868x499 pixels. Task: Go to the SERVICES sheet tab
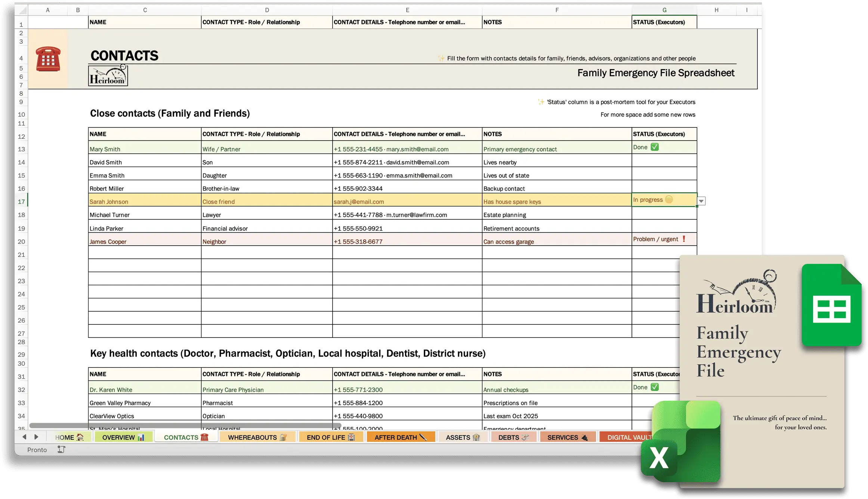coord(568,437)
